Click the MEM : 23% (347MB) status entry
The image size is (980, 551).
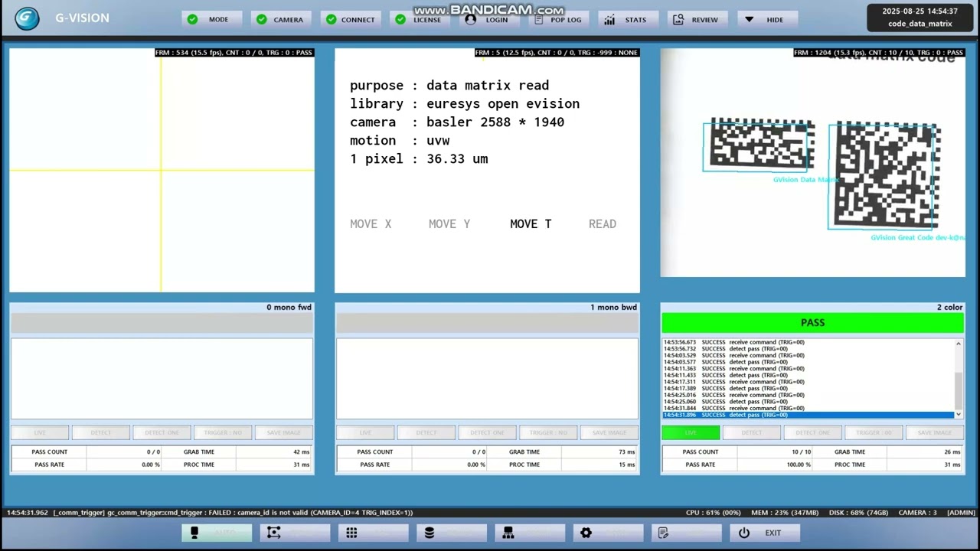click(x=786, y=513)
